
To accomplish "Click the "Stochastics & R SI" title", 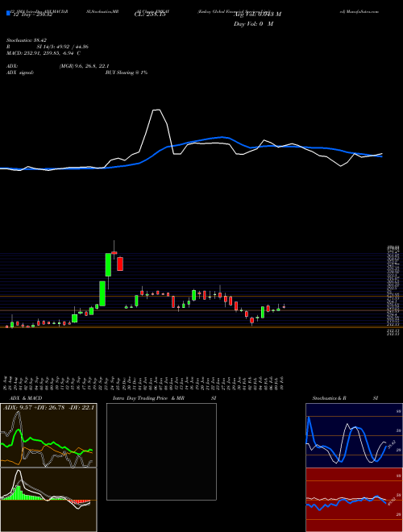I will click(345, 398).
